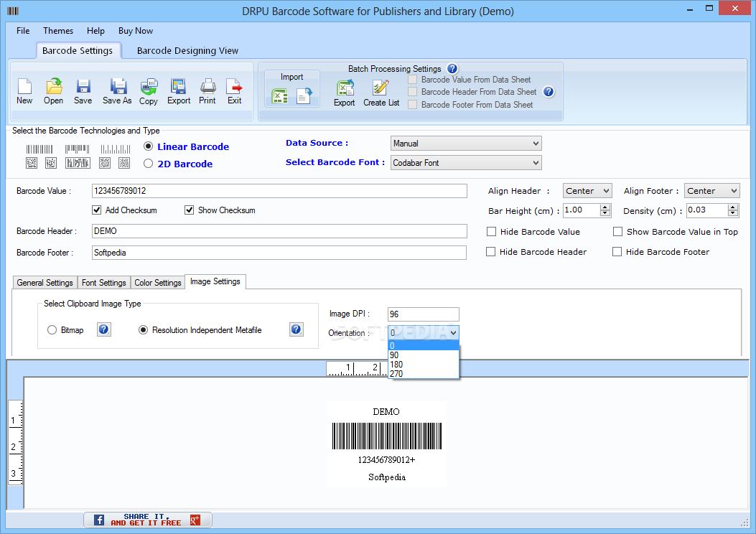
Task: Select Resolution Independent Metafile option
Action: pyautogui.click(x=143, y=330)
